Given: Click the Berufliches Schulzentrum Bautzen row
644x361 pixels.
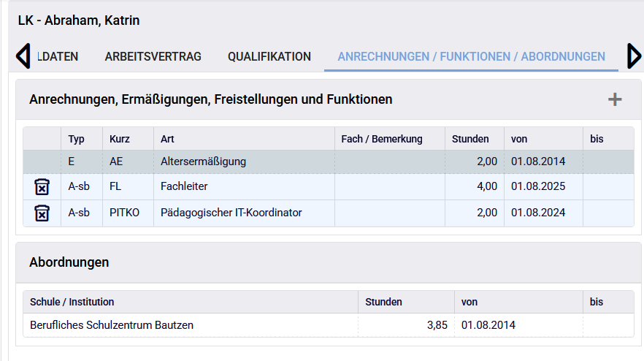Looking at the screenshot, I should (112, 325).
